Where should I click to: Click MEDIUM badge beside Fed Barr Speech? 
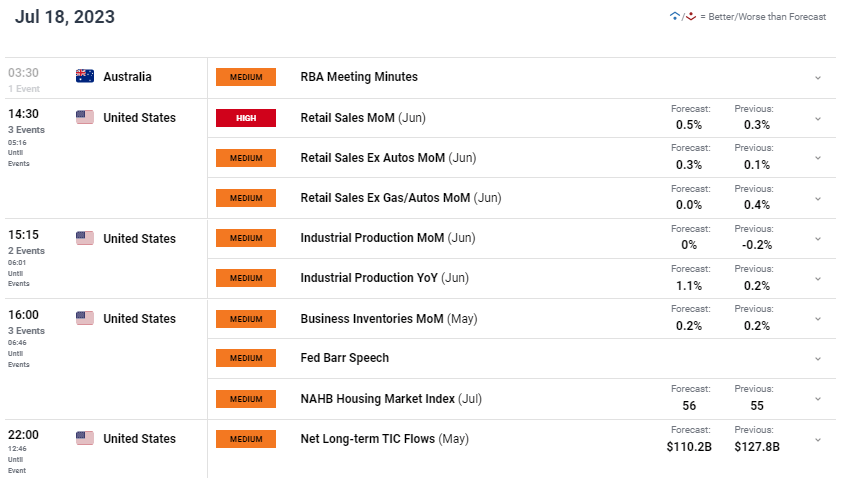tap(246, 358)
